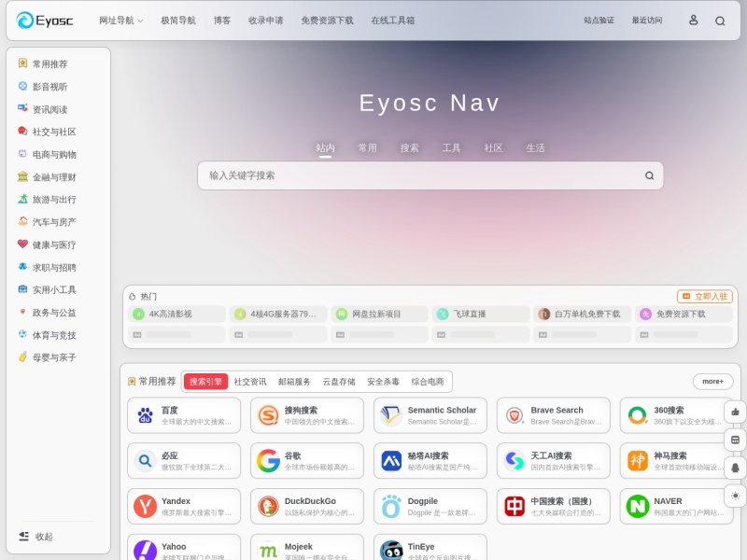Viewport: 747px width, 560px height.
Task: Open hot link 白万单机免费下载
Action: (x=582, y=314)
